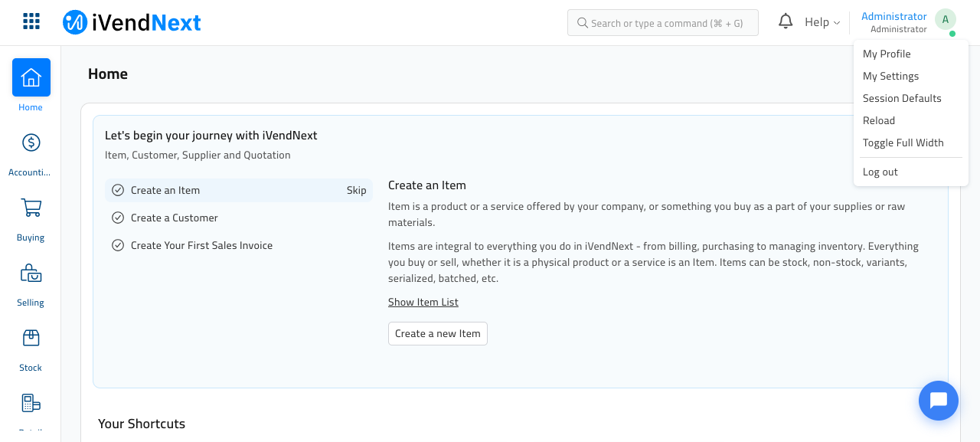
Task: Click the Create a new Item button
Action: [x=438, y=333]
